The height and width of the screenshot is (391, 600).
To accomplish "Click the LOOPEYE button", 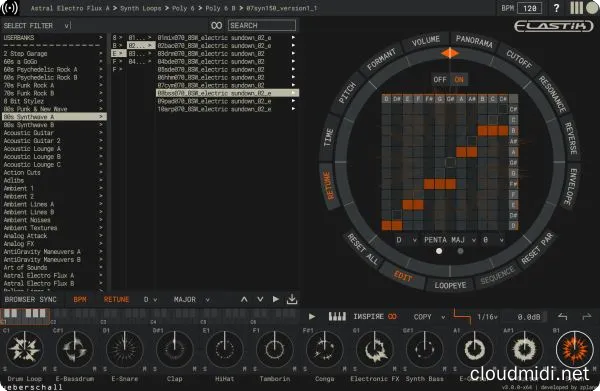I will coord(450,285).
